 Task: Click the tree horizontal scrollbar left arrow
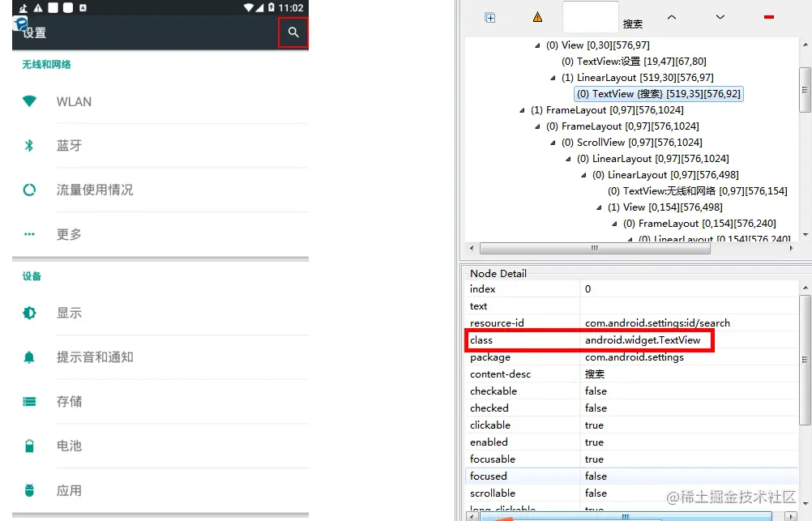coord(472,249)
